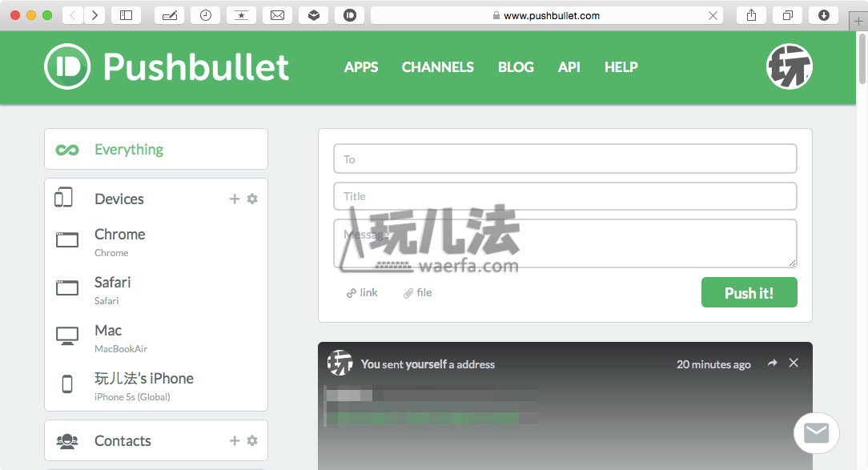This screenshot has width=868, height=470.
Task: Click the markup pencil toolbar button
Action: pyautogui.click(x=170, y=15)
